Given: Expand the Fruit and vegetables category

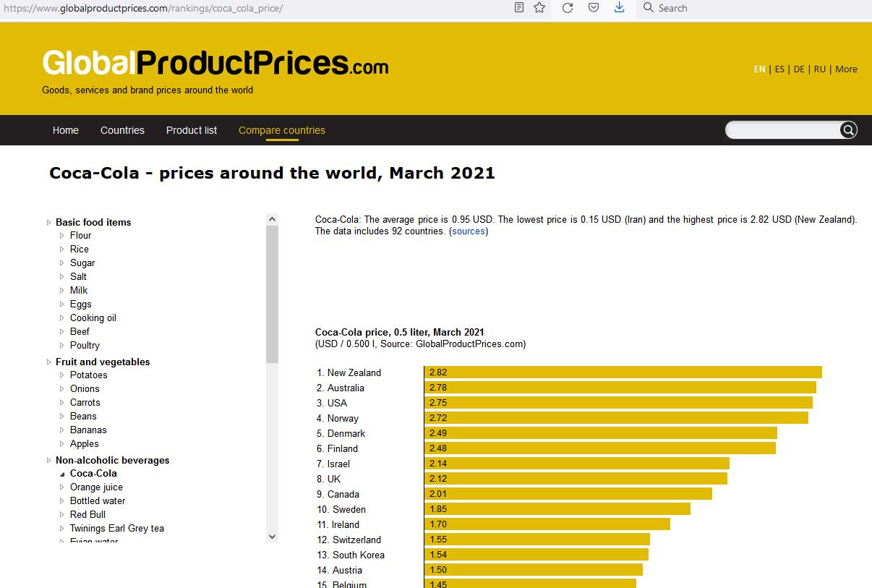Looking at the screenshot, I should tap(102, 362).
